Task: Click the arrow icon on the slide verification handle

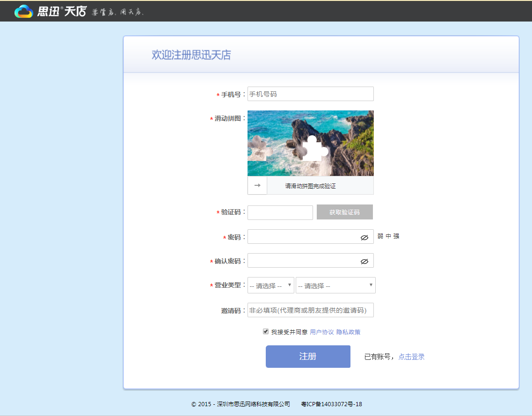Action: 257,185
